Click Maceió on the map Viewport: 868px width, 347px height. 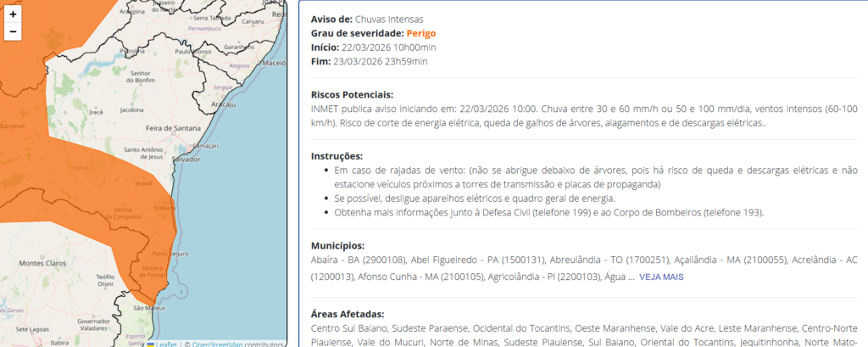point(275,63)
